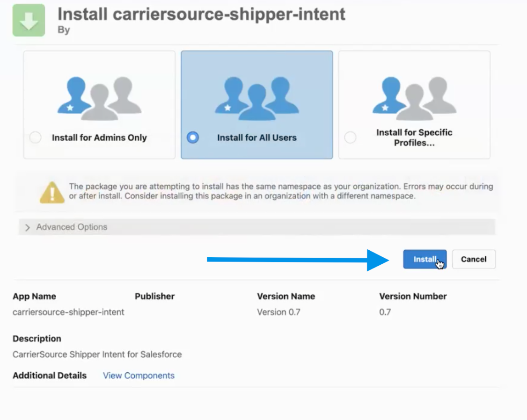The height and width of the screenshot is (420, 527).
Task: Click the Install for Specific Profiles label
Action: 414,138
